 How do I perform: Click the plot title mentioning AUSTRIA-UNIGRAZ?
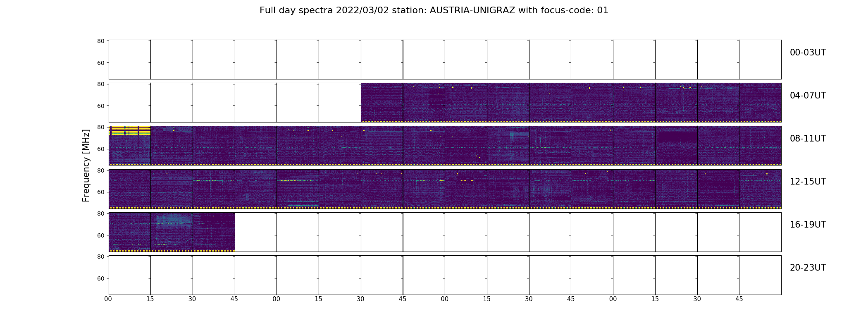(x=434, y=10)
